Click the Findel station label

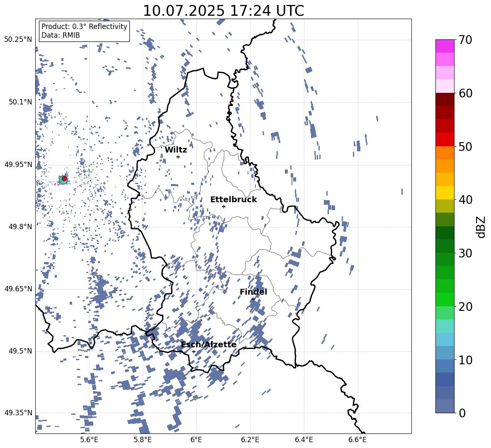coord(253,292)
